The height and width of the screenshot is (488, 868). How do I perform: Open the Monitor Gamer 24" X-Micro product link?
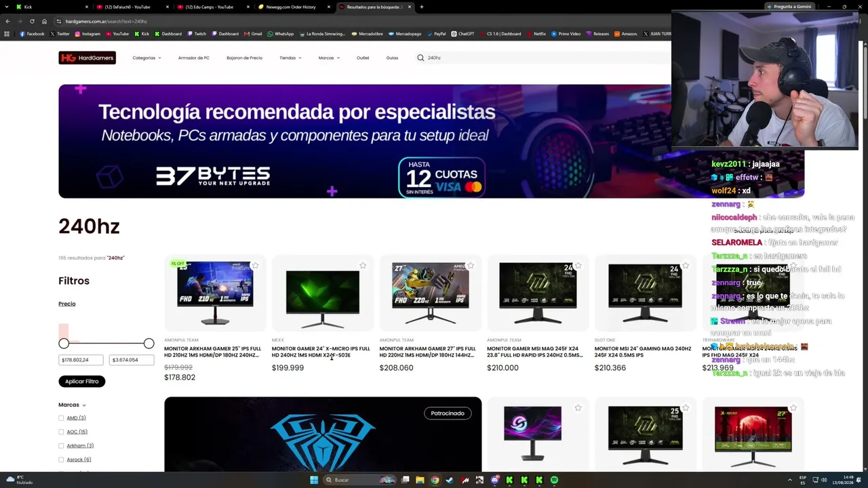click(321, 352)
